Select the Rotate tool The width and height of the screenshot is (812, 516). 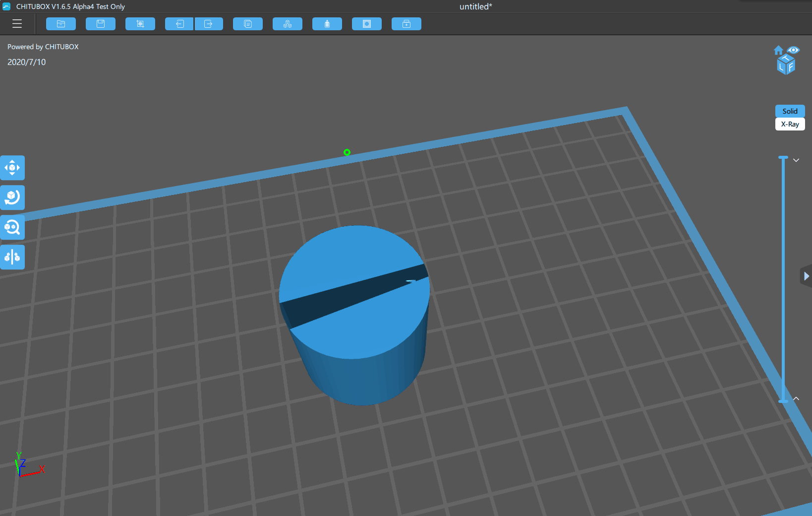click(x=12, y=197)
